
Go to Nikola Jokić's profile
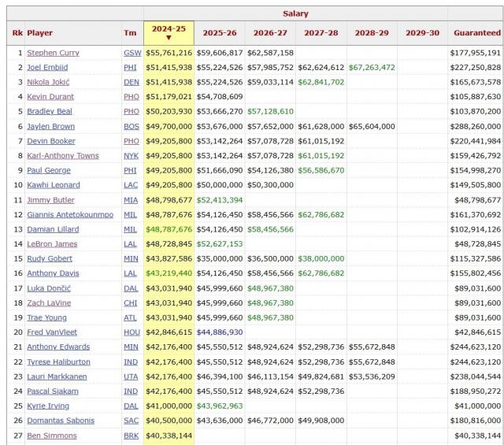[x=47, y=82]
